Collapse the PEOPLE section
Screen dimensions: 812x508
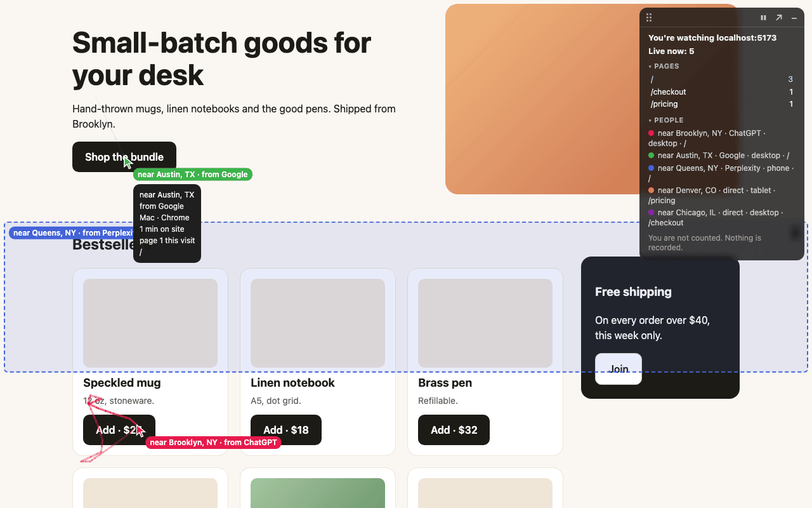(666, 120)
